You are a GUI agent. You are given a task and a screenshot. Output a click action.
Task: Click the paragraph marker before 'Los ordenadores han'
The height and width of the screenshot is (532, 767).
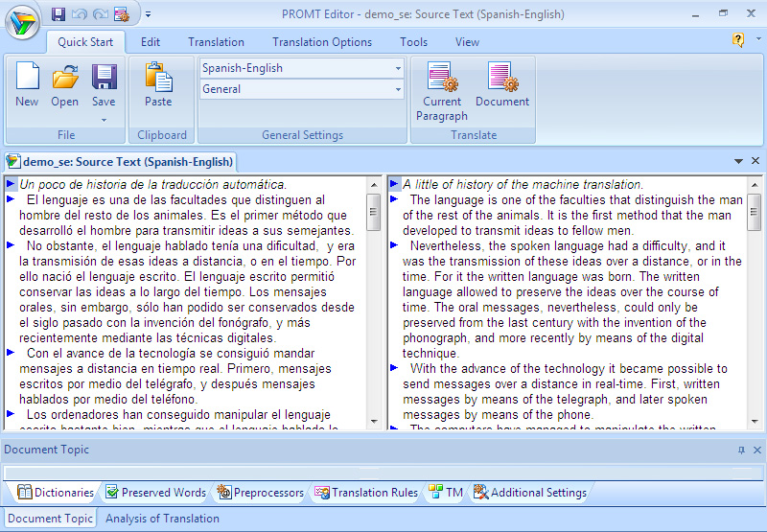pyautogui.click(x=11, y=414)
